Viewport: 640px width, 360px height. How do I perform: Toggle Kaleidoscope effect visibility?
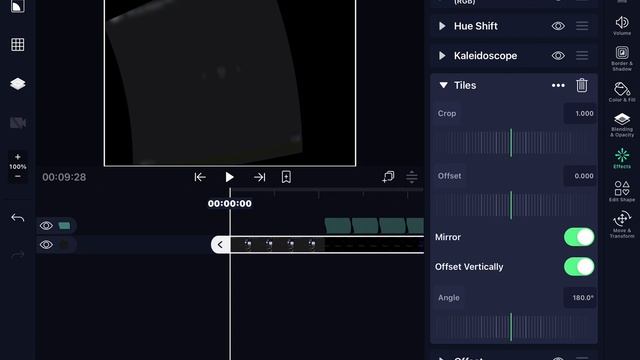(558, 56)
